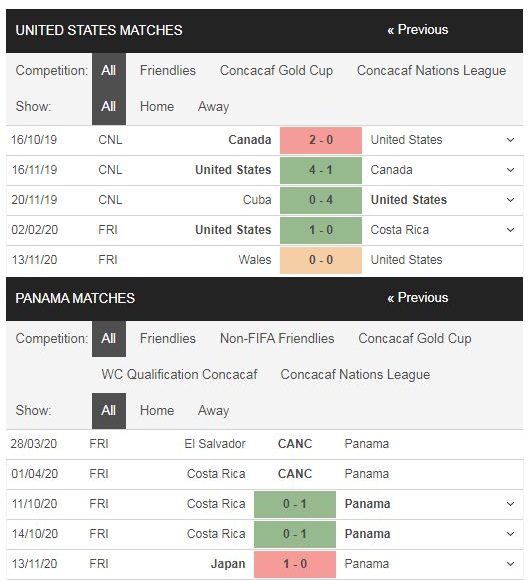Open the chevron on Japan vs Panama row
Image resolution: width=528 pixels, height=580 pixels.
click(x=510, y=564)
